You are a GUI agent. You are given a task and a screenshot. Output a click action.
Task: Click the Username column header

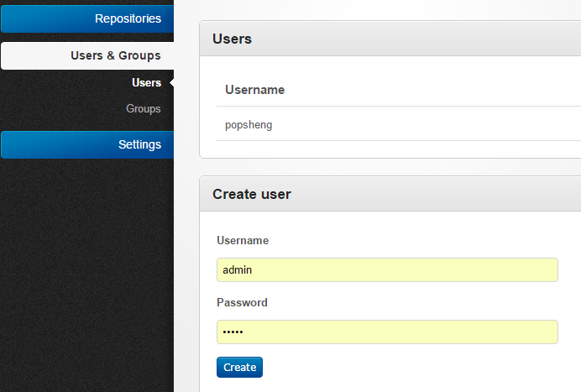click(x=255, y=90)
